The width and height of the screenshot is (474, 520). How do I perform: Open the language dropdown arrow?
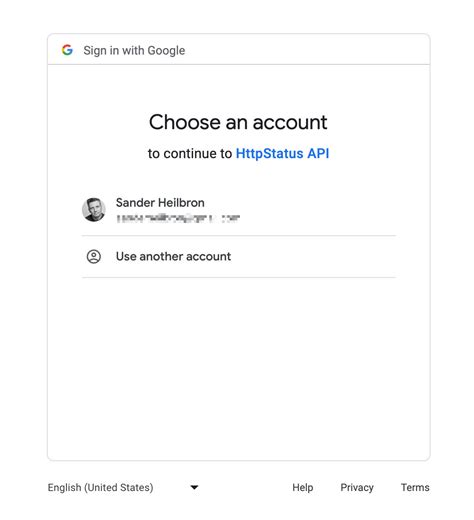click(x=194, y=487)
